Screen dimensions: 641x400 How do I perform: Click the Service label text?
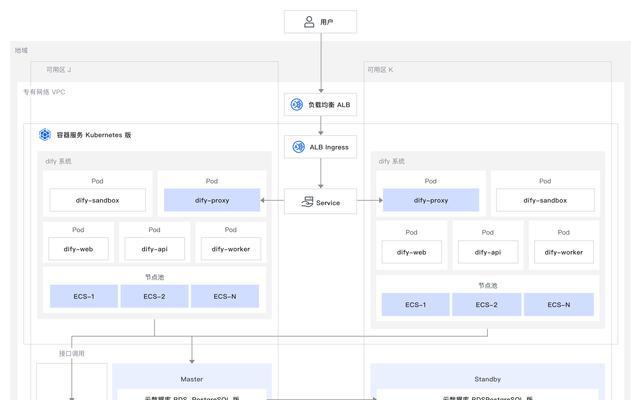(328, 202)
